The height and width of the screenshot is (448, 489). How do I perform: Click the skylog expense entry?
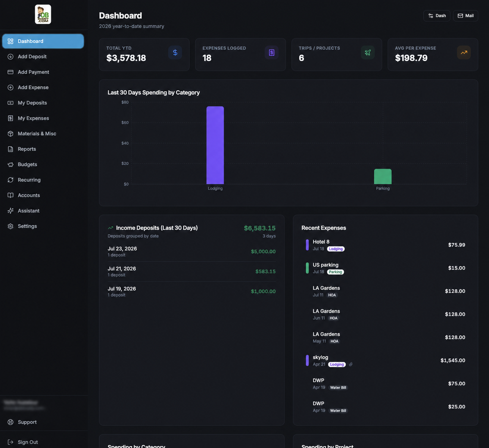[x=385, y=360]
